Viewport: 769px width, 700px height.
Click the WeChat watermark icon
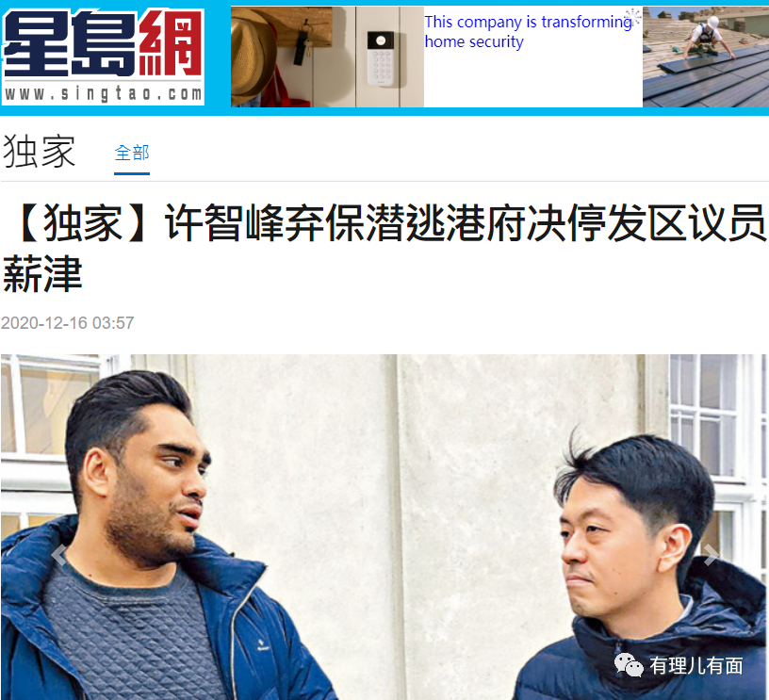(x=629, y=665)
